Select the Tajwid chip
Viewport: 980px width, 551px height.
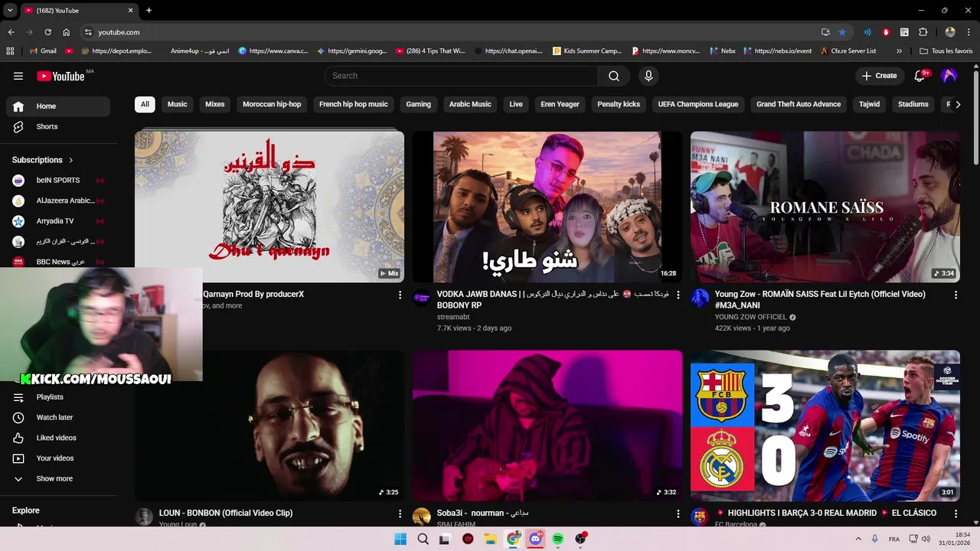click(x=869, y=104)
